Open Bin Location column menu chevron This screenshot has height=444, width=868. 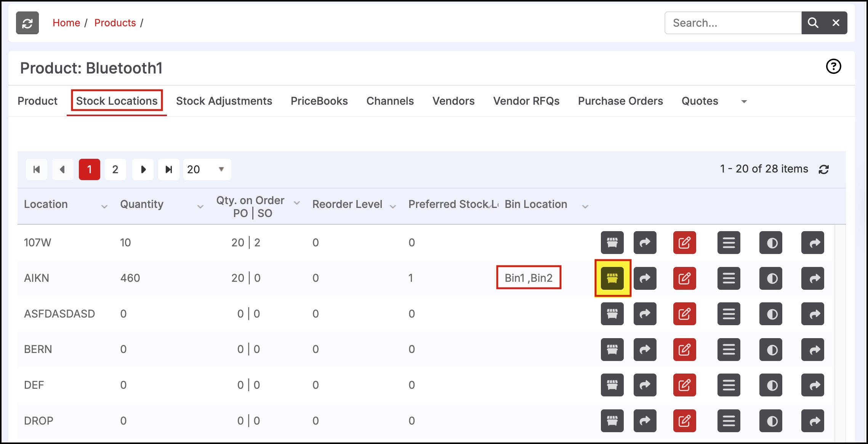tap(585, 206)
